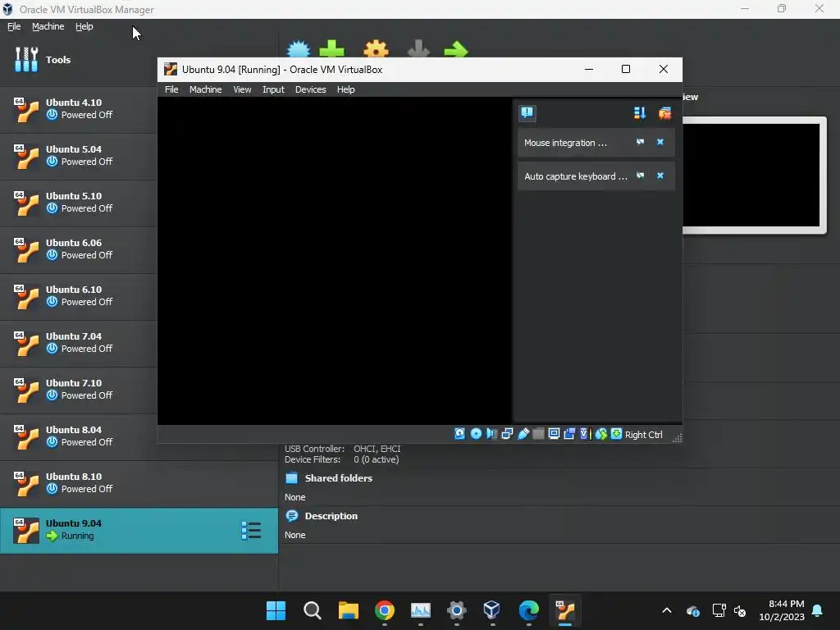Image resolution: width=840 pixels, height=630 pixels.
Task: Select the Ubuntu 4.10 machine
Action: coord(78,109)
